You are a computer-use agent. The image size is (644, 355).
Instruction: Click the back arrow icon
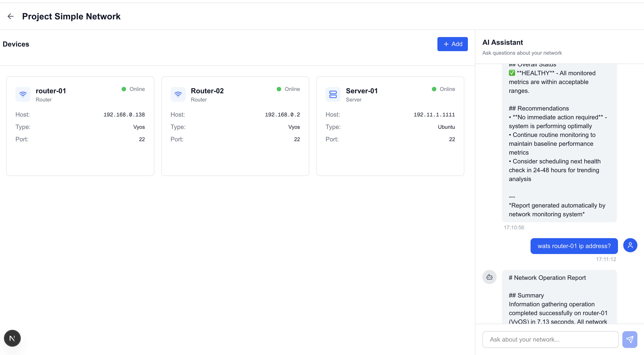[x=11, y=17]
